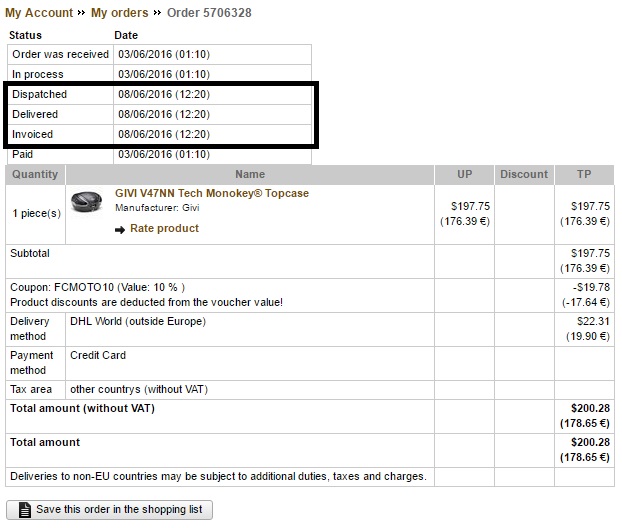Click the arrow icon beside Rate product

pyautogui.click(x=121, y=229)
